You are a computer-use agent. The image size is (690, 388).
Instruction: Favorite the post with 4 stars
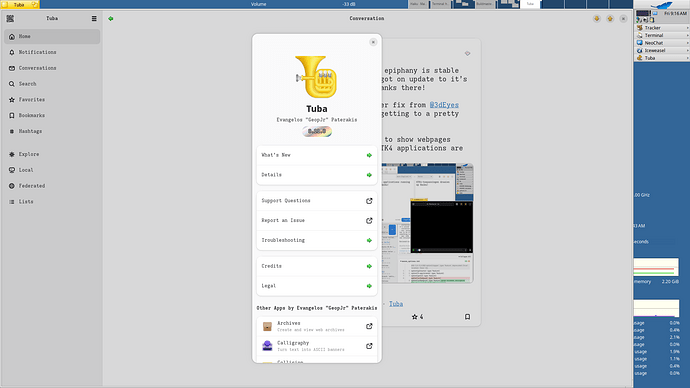pyautogui.click(x=417, y=317)
